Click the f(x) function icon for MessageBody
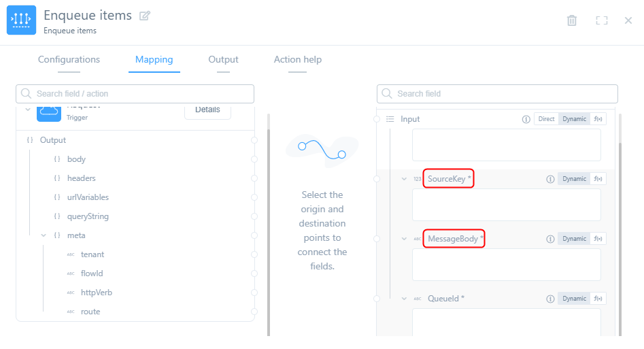 coord(598,239)
